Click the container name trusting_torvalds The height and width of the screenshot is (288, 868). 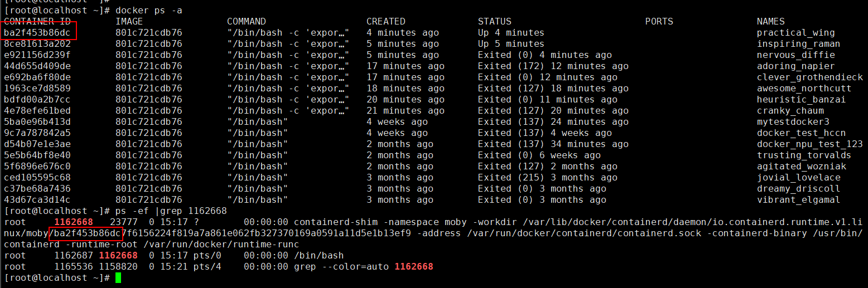tap(804, 155)
